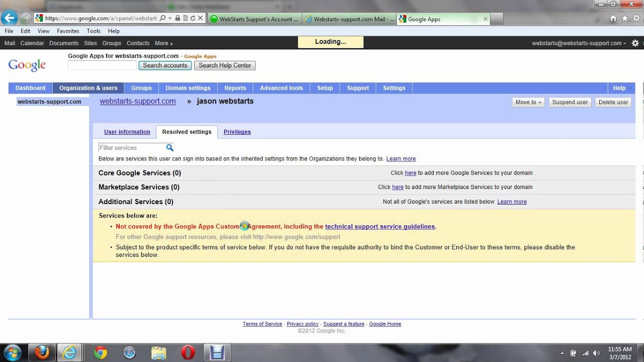Viewport: 644px width, 362px height.
Task: Launch Safari from the taskbar
Action: (129, 353)
